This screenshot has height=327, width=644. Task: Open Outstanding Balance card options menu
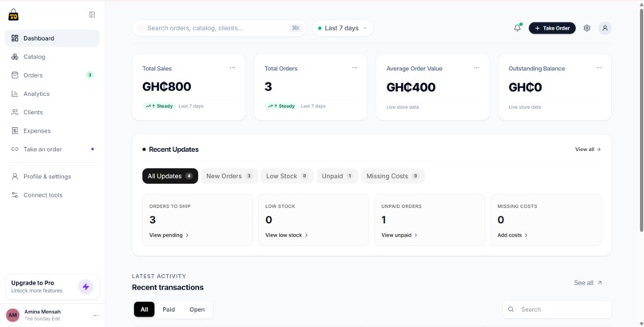pos(598,68)
